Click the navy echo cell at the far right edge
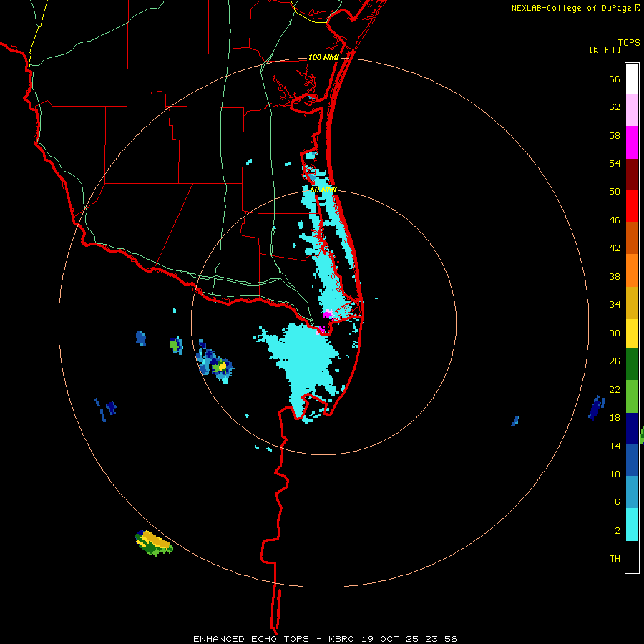The image size is (644, 644). pos(596,408)
